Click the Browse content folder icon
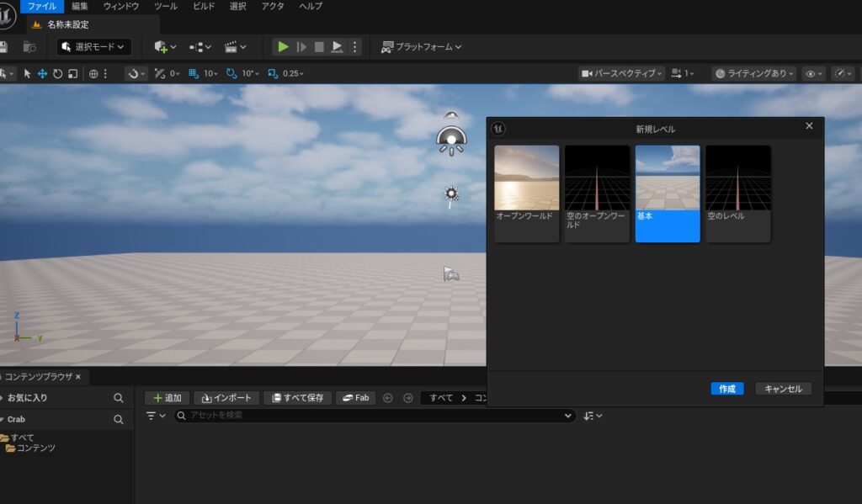Viewport: 862px width, 504px height. [29, 47]
